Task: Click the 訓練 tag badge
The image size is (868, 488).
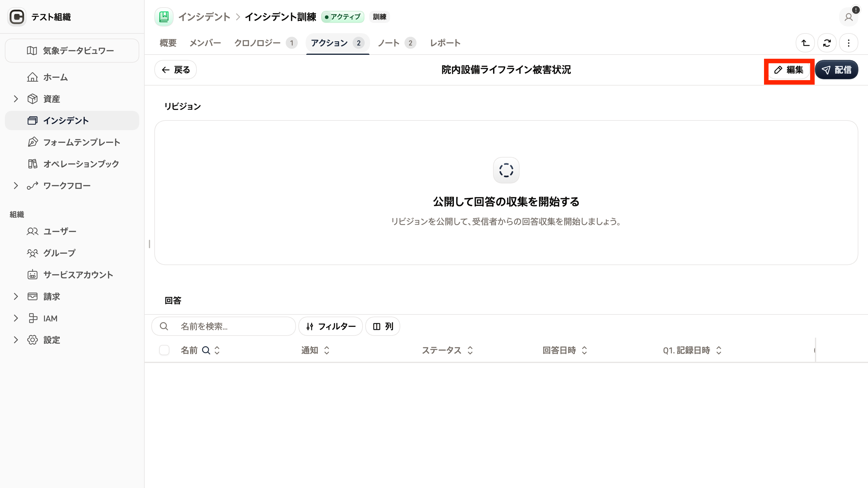Action: (379, 17)
